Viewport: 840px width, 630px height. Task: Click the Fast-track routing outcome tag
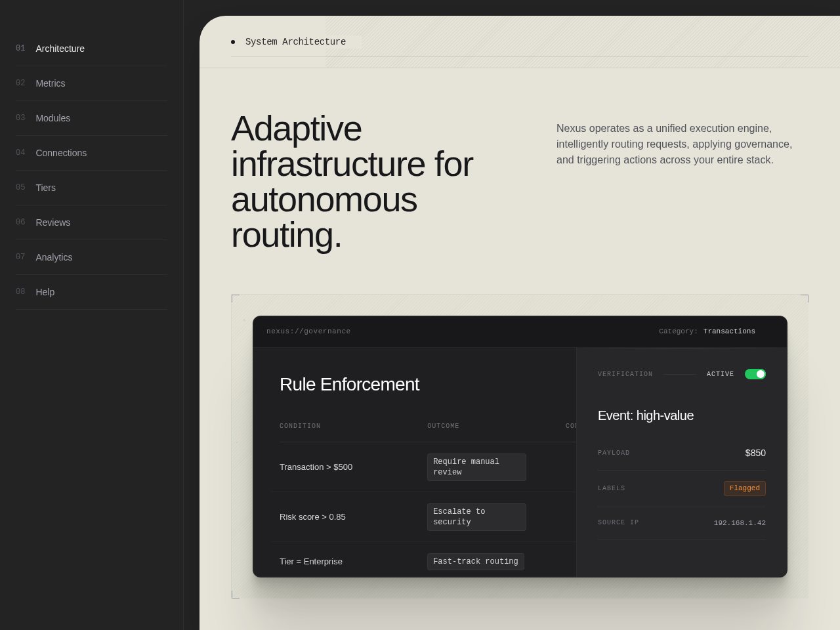click(x=475, y=562)
